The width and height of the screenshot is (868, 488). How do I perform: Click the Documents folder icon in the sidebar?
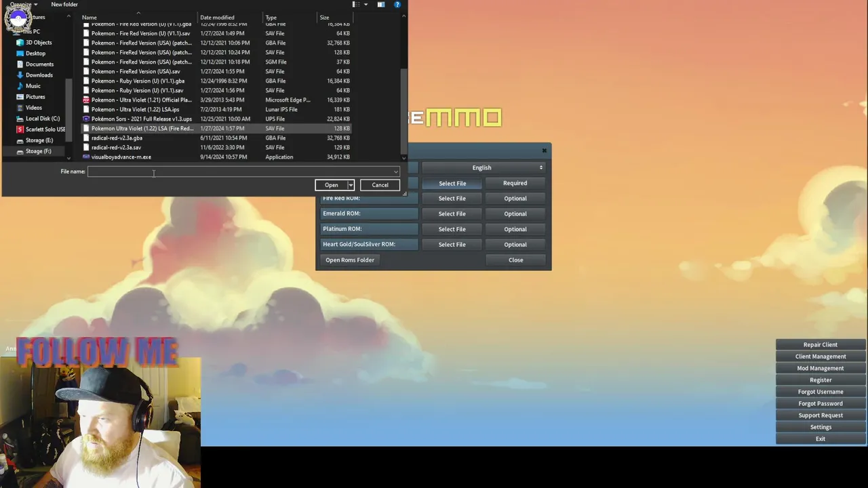coord(20,64)
